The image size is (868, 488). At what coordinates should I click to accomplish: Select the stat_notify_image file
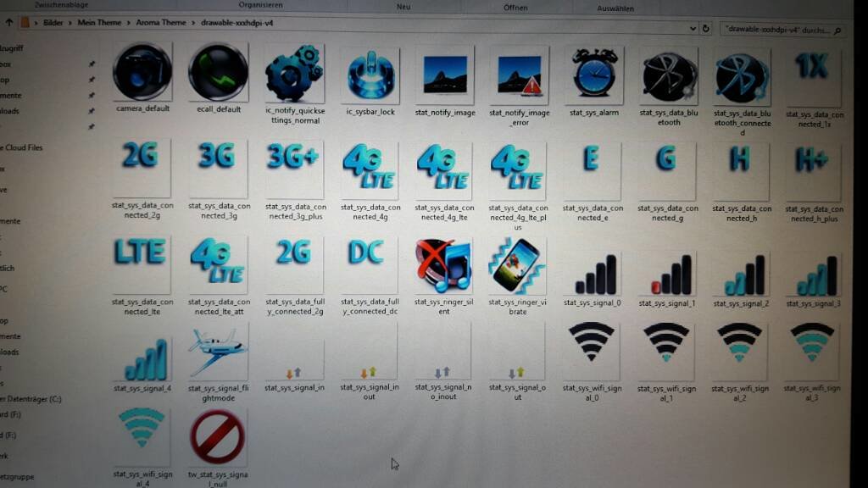click(x=445, y=75)
